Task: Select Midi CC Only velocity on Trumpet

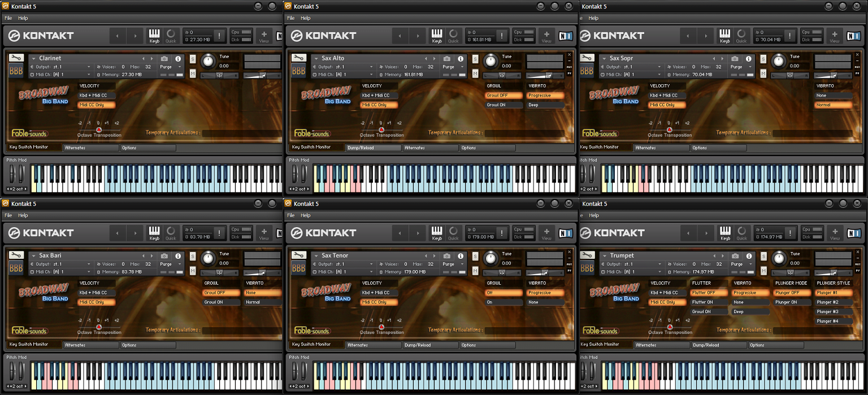Action: point(667,302)
